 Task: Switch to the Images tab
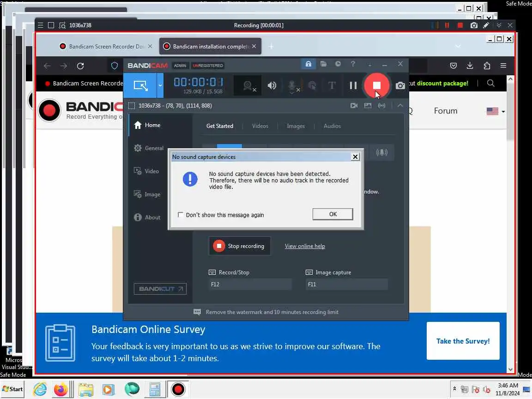tap(296, 126)
